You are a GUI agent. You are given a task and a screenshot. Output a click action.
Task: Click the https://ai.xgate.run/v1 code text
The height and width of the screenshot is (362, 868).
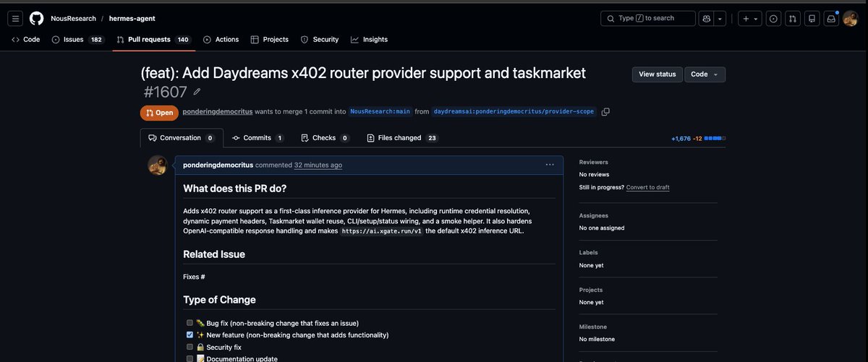click(x=382, y=231)
